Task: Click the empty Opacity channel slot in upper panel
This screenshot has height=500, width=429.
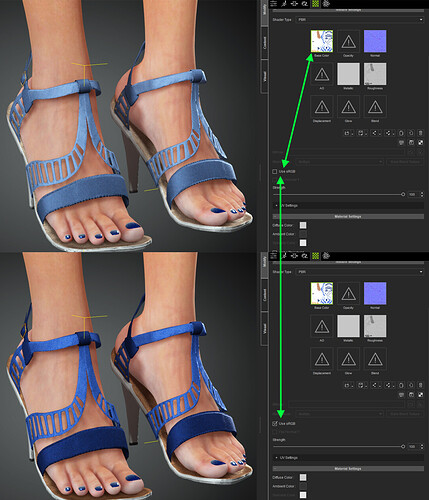Action: 348,41
